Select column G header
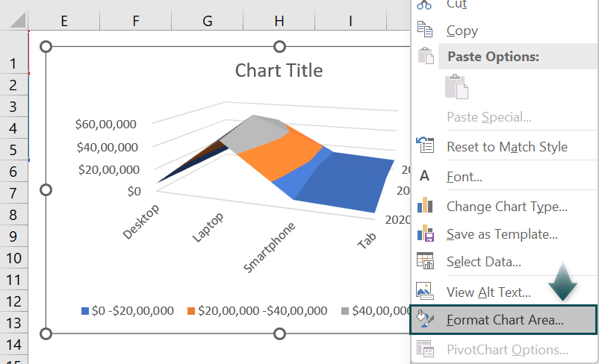The image size is (599, 364). [x=208, y=21]
